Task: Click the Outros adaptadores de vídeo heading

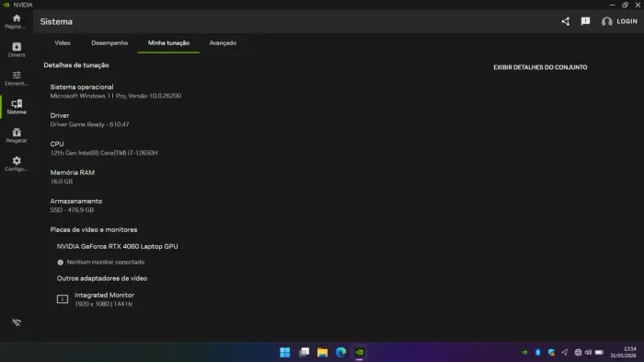Action: 102,278
